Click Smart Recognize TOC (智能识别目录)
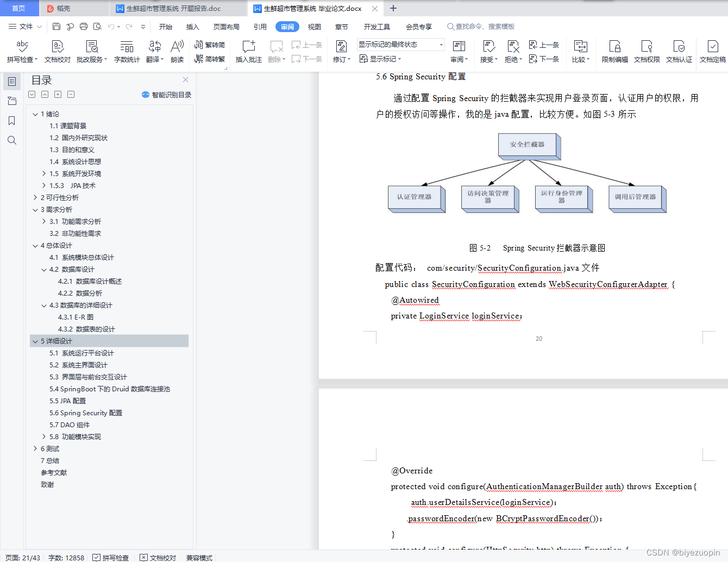Screen dimensions: 728x562 [166, 95]
